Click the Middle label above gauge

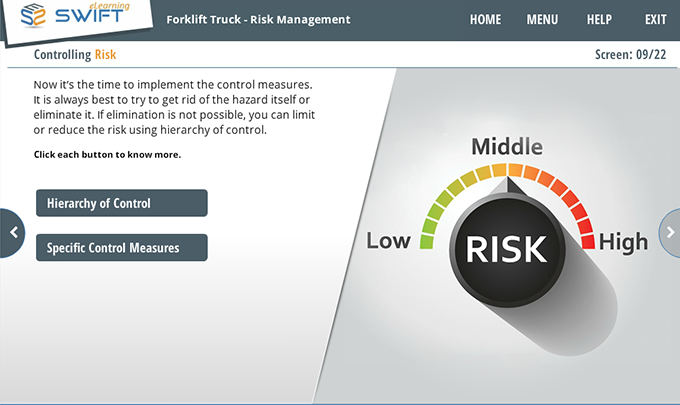tap(507, 147)
